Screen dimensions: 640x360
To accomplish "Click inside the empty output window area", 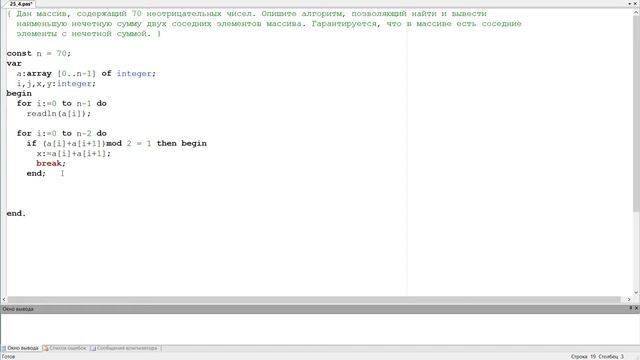I will coord(320,329).
